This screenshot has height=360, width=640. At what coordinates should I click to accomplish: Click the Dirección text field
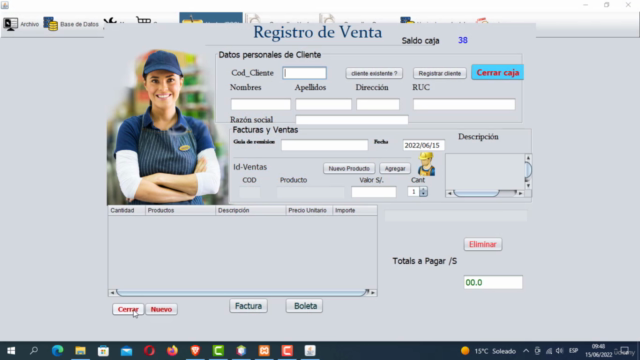[378, 104]
